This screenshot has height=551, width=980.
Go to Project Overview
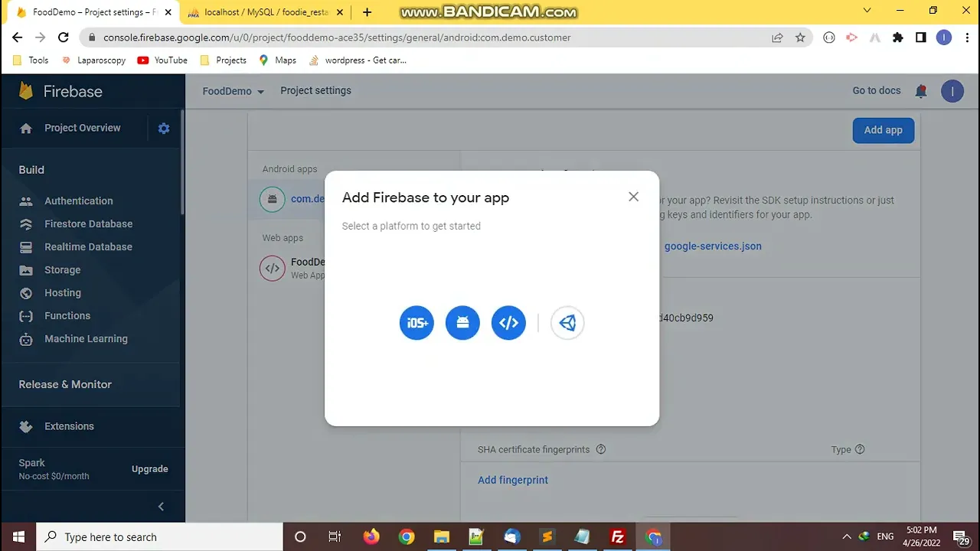click(82, 128)
